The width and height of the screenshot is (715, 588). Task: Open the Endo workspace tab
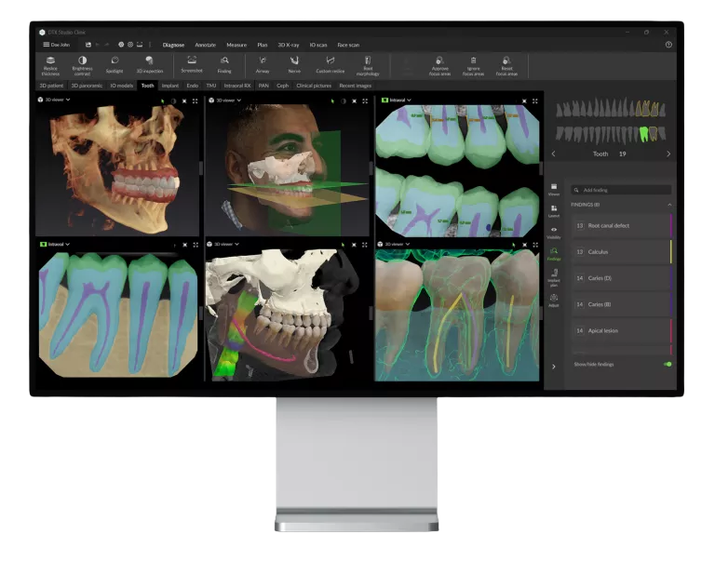point(193,86)
